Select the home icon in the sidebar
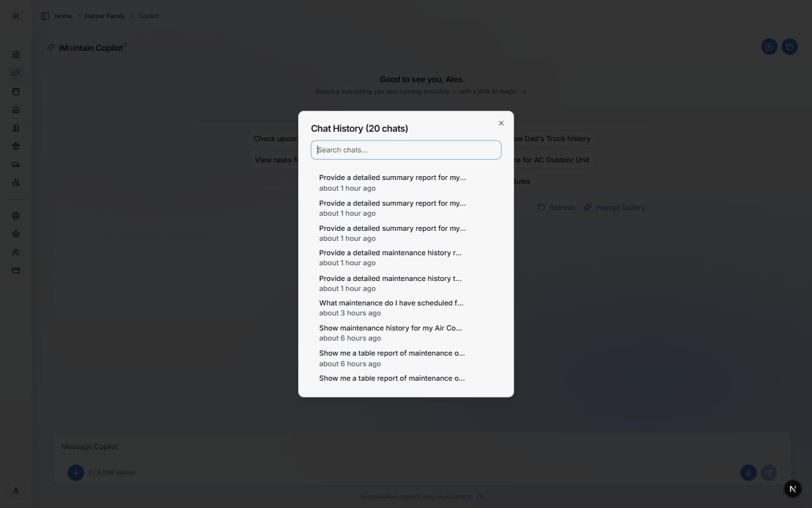Image resolution: width=812 pixels, height=508 pixels. click(16, 109)
